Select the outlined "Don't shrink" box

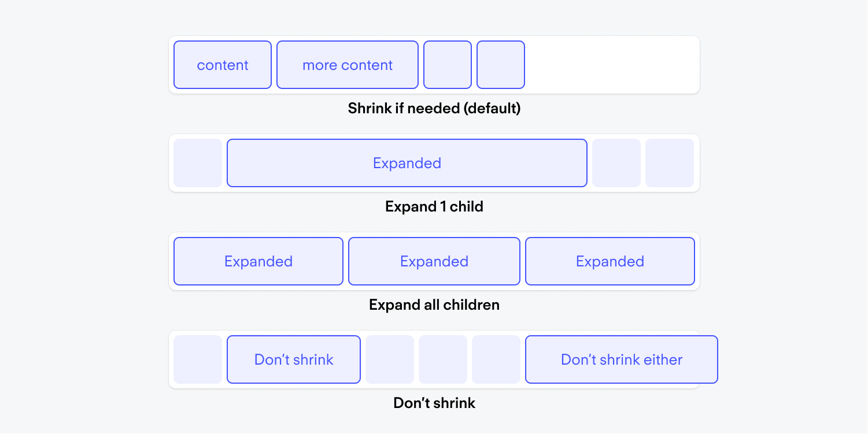click(x=294, y=359)
